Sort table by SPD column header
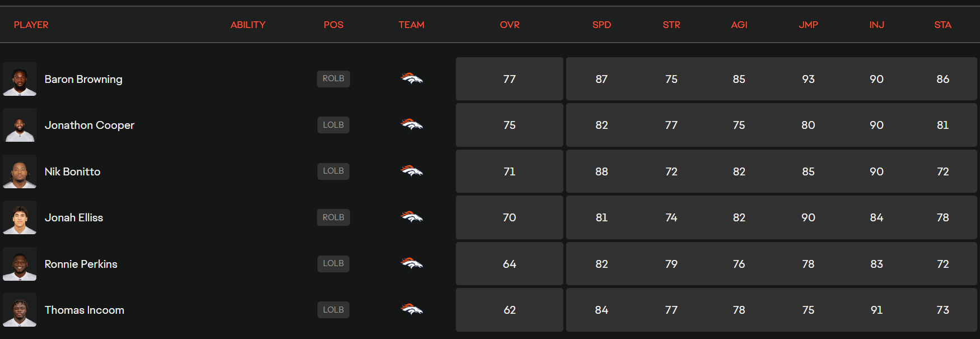 (x=601, y=25)
